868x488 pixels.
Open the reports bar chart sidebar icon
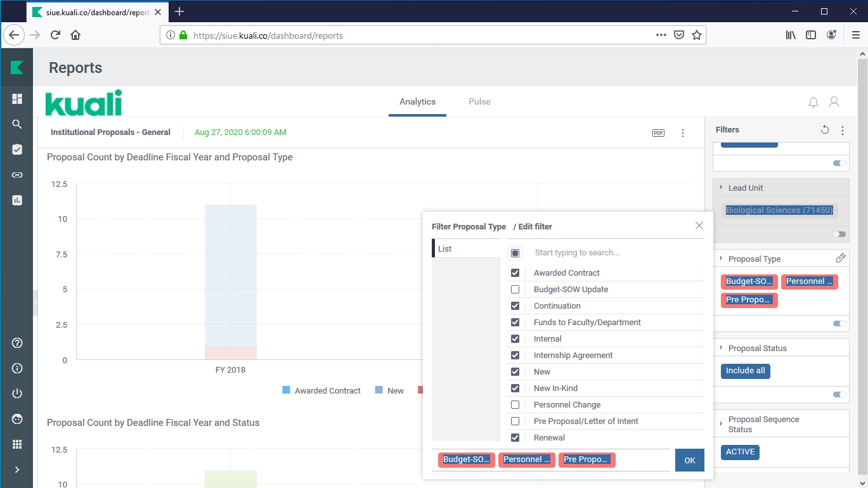[17, 200]
